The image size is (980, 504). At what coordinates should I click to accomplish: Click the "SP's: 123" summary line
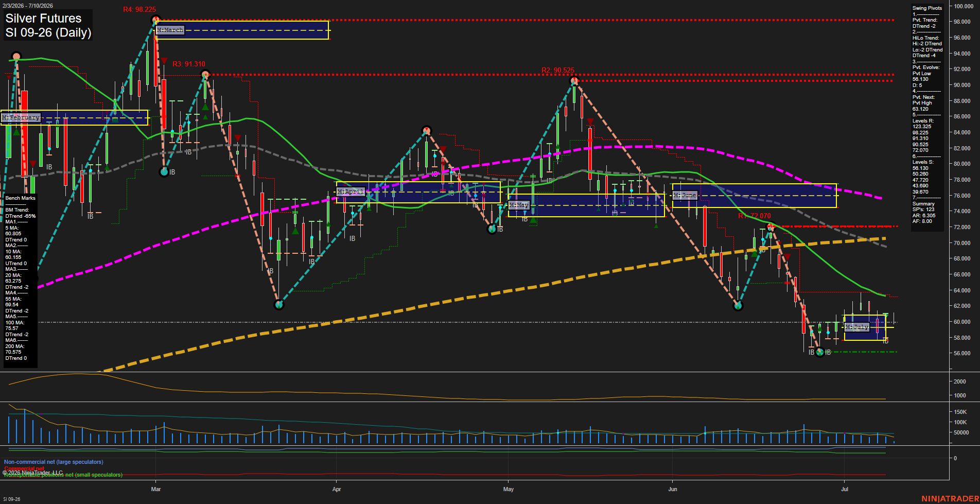pyautogui.click(x=923, y=210)
